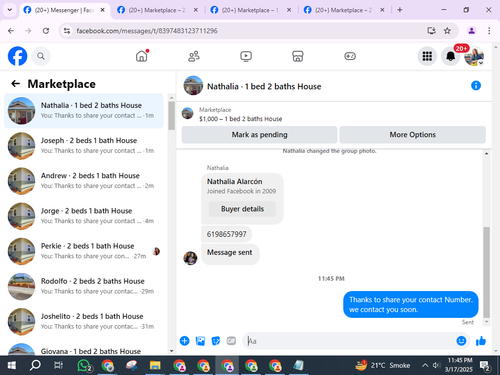Click Mark as pending button

(x=259, y=135)
